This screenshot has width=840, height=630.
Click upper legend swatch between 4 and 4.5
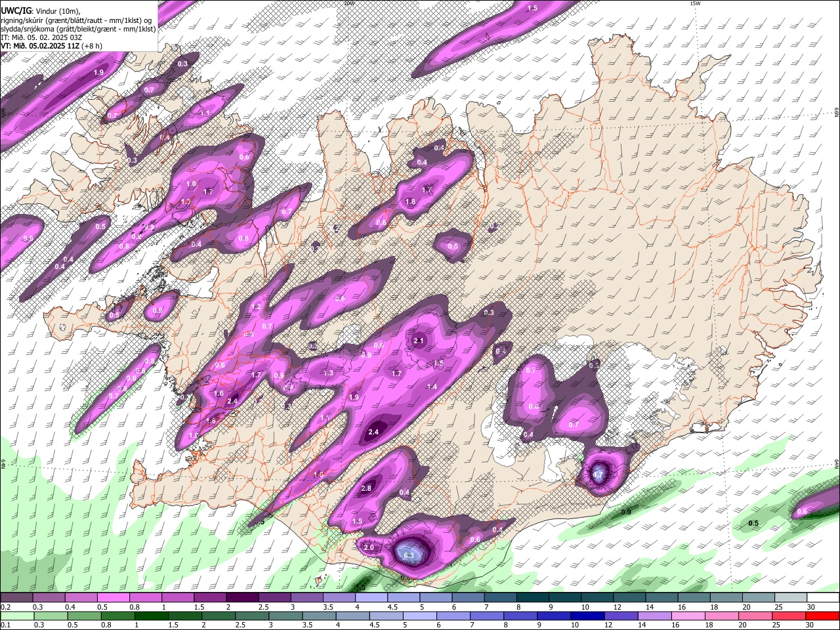371,598
